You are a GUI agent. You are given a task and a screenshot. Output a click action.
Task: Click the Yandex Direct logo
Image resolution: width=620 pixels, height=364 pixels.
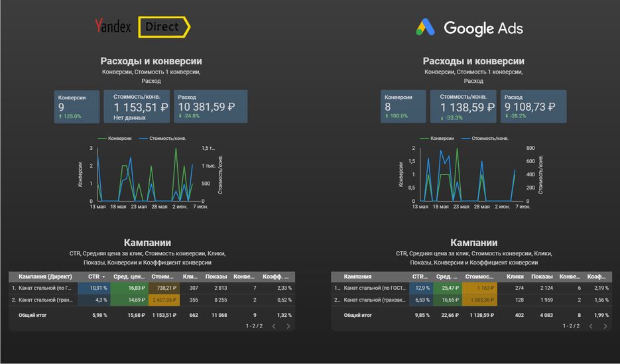click(143, 27)
